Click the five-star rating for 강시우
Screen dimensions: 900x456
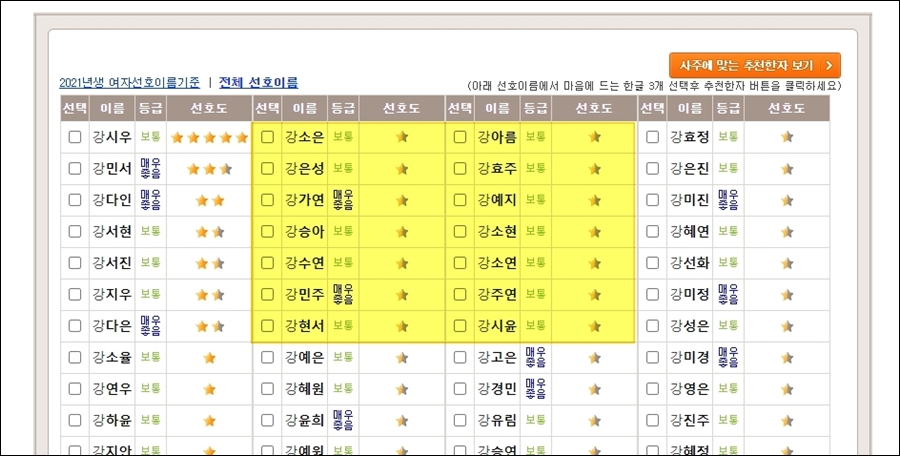(x=210, y=138)
